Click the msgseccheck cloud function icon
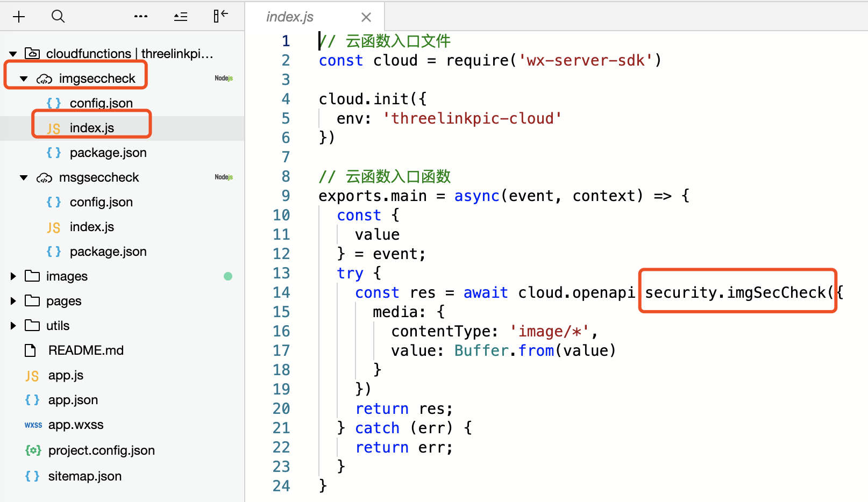 point(44,178)
